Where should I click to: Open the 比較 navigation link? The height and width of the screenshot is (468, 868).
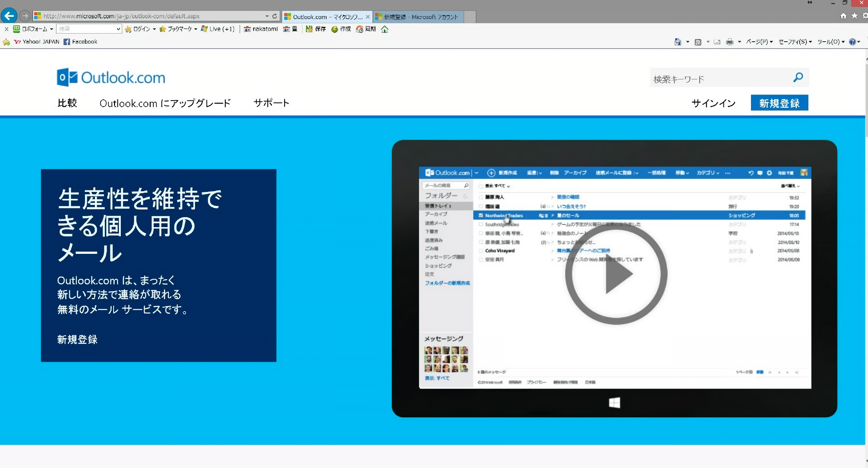tap(67, 103)
